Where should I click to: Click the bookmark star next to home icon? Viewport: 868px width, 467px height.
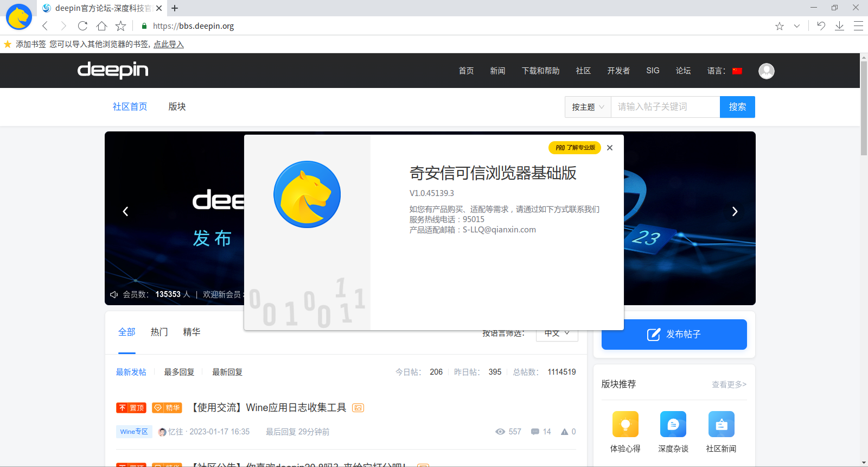pyautogui.click(x=120, y=26)
